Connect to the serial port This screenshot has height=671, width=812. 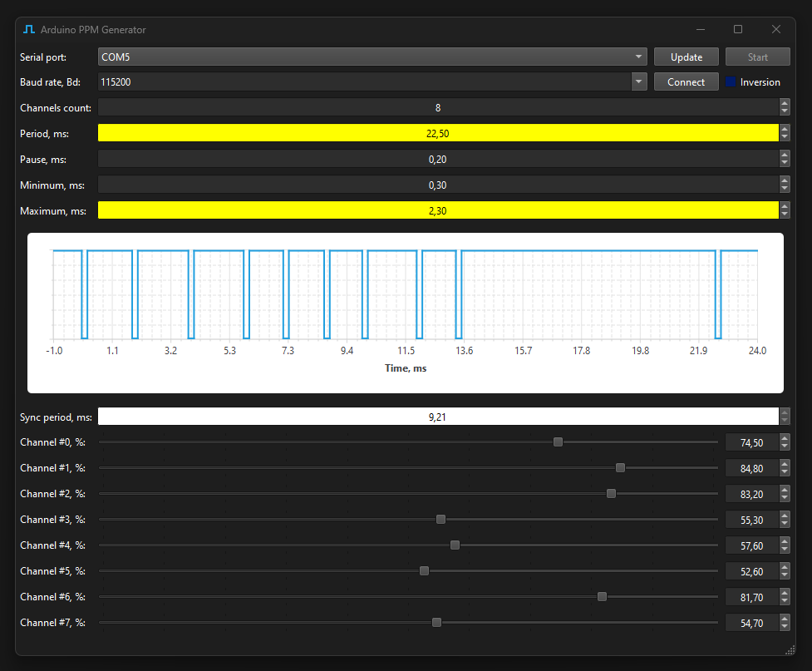(687, 81)
